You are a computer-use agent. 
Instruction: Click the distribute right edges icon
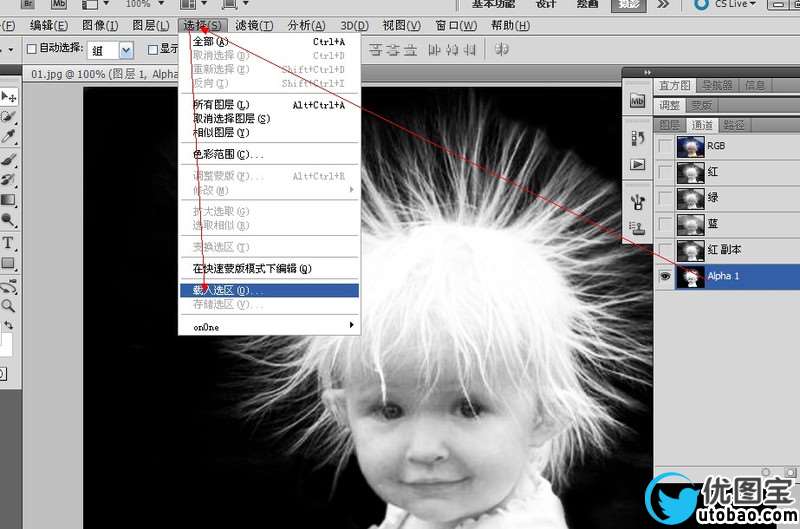(469, 49)
